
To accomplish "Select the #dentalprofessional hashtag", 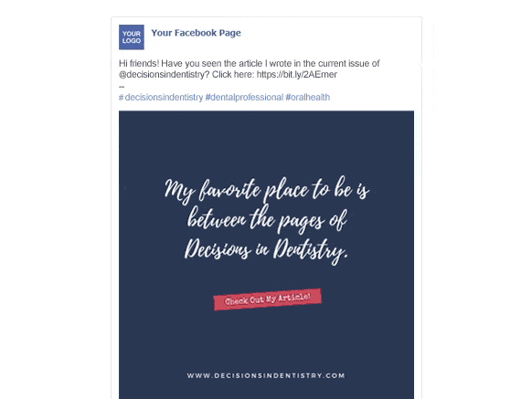I will click(x=244, y=98).
